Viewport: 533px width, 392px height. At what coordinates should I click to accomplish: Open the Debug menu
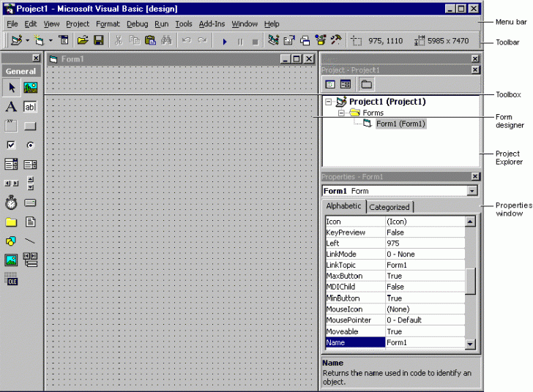[x=137, y=24]
